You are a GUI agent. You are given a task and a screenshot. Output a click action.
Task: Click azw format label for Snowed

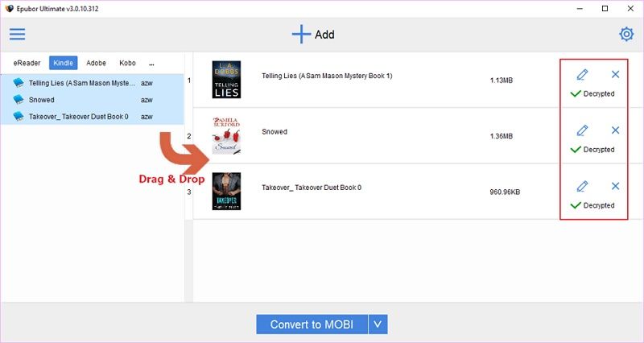(147, 100)
